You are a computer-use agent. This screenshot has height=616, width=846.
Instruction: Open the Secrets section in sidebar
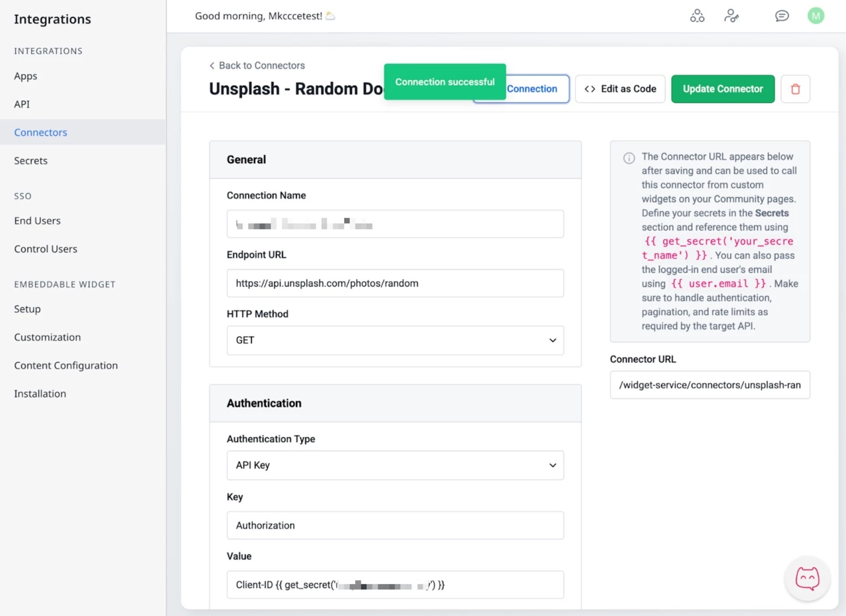click(x=30, y=160)
